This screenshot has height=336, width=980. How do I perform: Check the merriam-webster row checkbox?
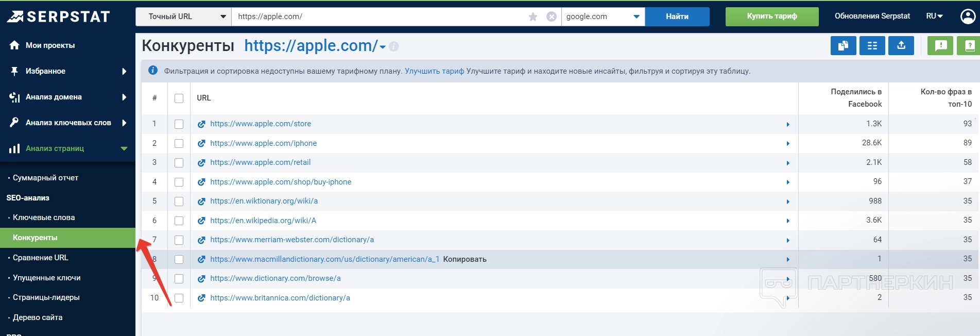click(179, 240)
